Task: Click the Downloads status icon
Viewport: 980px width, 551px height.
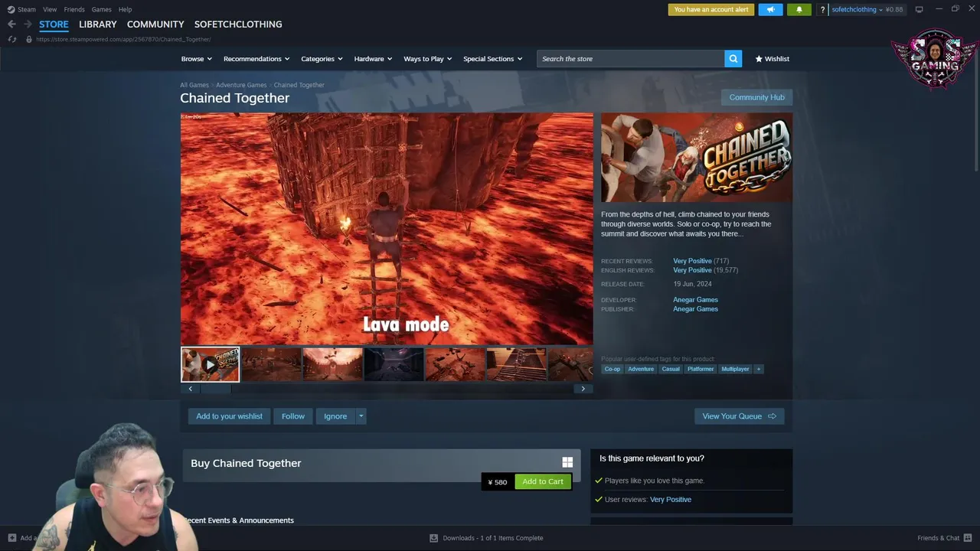Action: tap(433, 538)
